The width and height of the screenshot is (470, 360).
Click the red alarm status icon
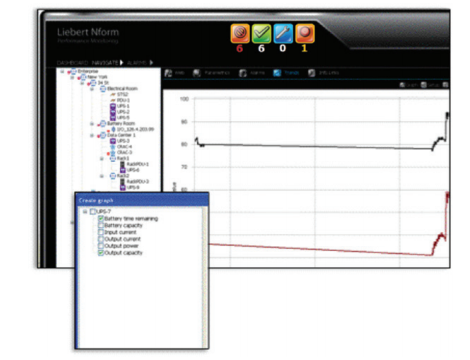240,33
